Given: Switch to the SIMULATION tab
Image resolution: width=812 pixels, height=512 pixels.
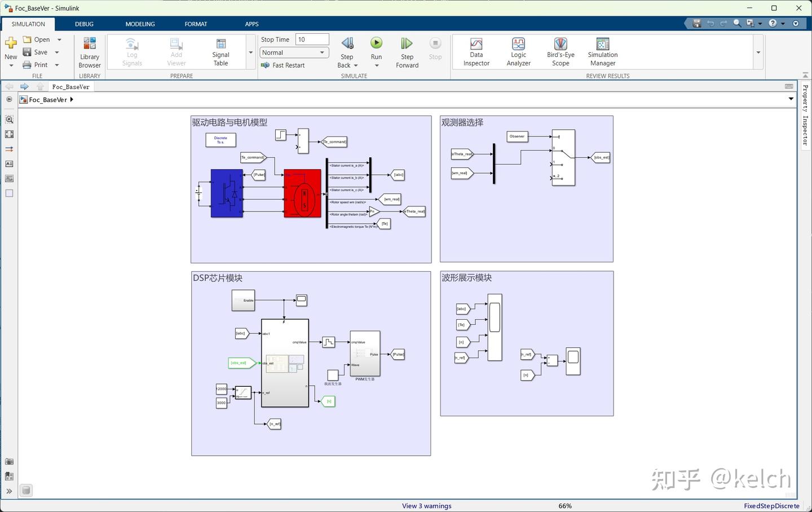Looking at the screenshot, I should click(x=28, y=24).
